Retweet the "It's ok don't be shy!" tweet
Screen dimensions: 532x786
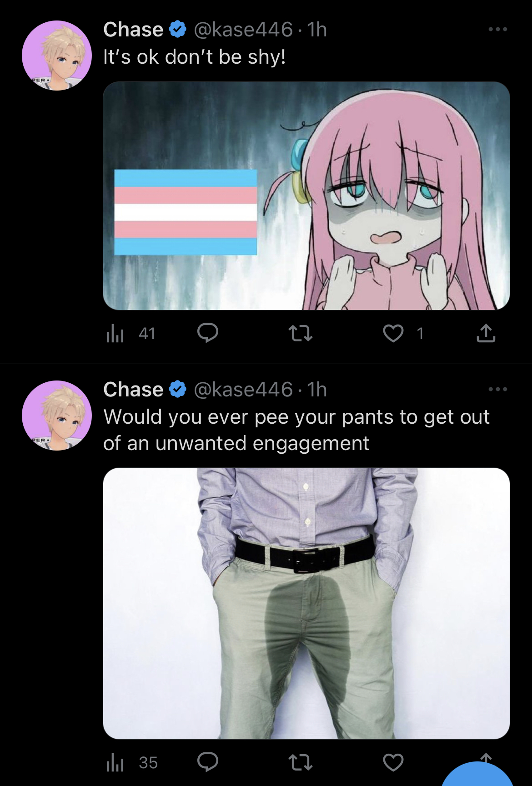pyautogui.click(x=301, y=333)
